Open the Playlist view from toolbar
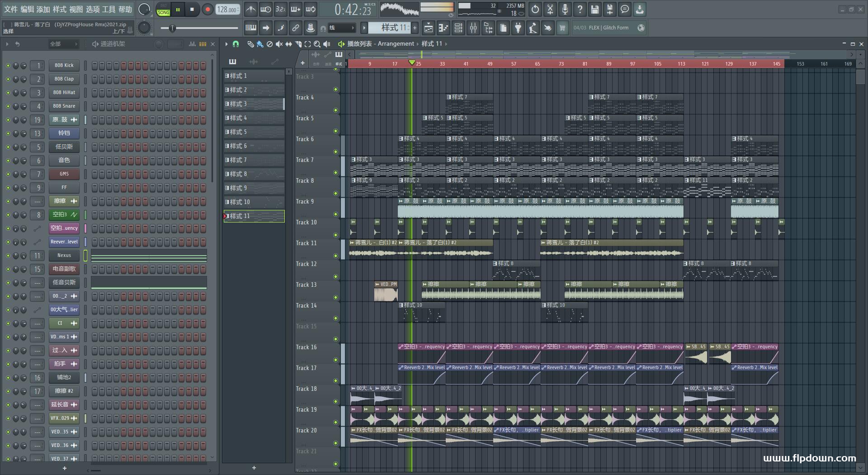The image size is (868, 475). pyautogui.click(x=428, y=28)
